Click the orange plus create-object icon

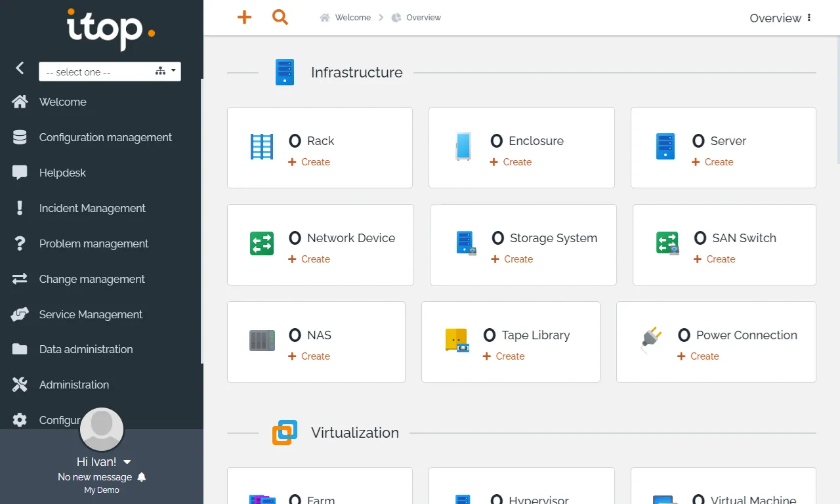click(x=244, y=18)
